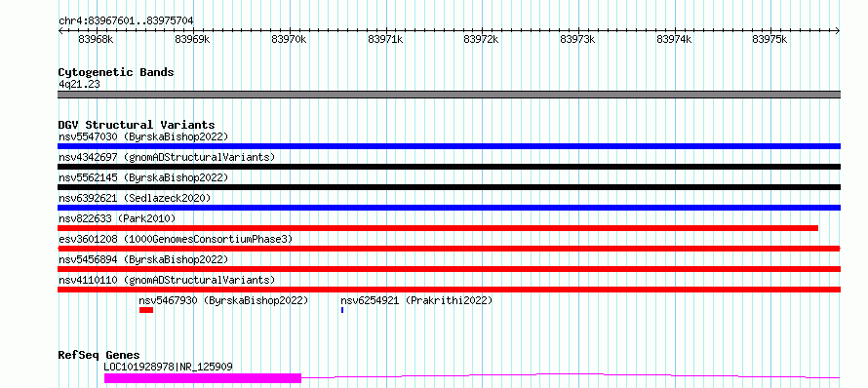Open nsv4110110 (gnomADStructuralVariants) label
Viewport: 868px width, 388px height.
point(167,280)
